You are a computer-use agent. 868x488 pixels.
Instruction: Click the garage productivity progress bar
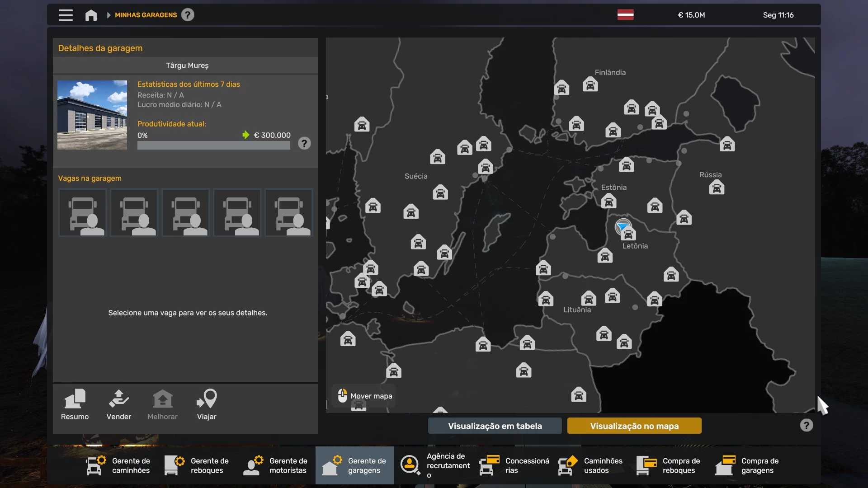(x=213, y=145)
